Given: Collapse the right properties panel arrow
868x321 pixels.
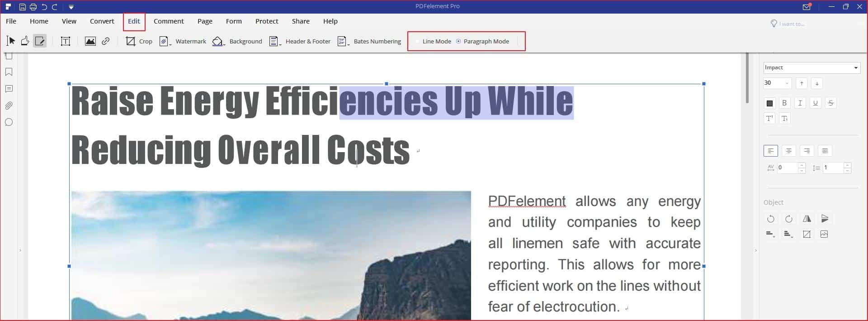Looking at the screenshot, I should [755, 250].
